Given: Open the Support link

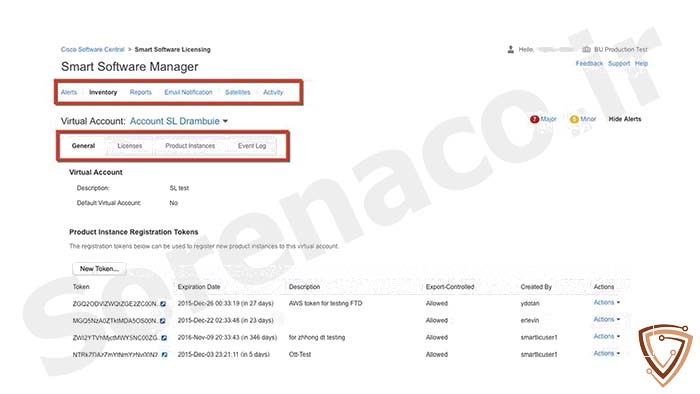Looking at the screenshot, I should [619, 63].
